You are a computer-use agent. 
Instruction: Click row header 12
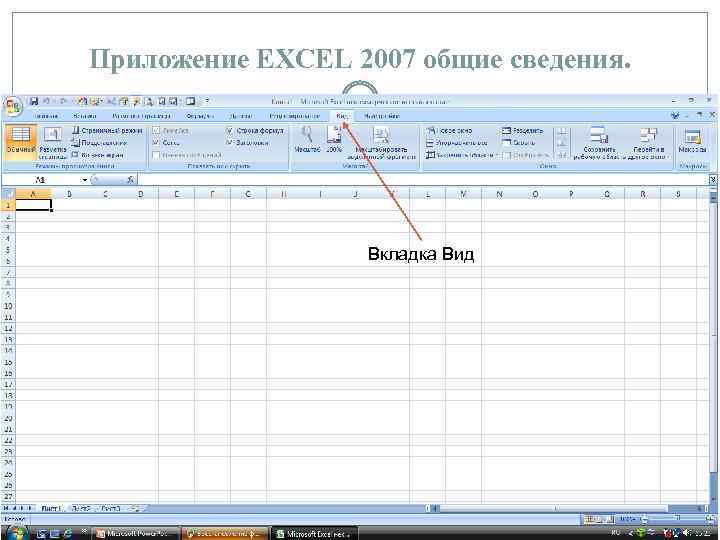pos(8,329)
